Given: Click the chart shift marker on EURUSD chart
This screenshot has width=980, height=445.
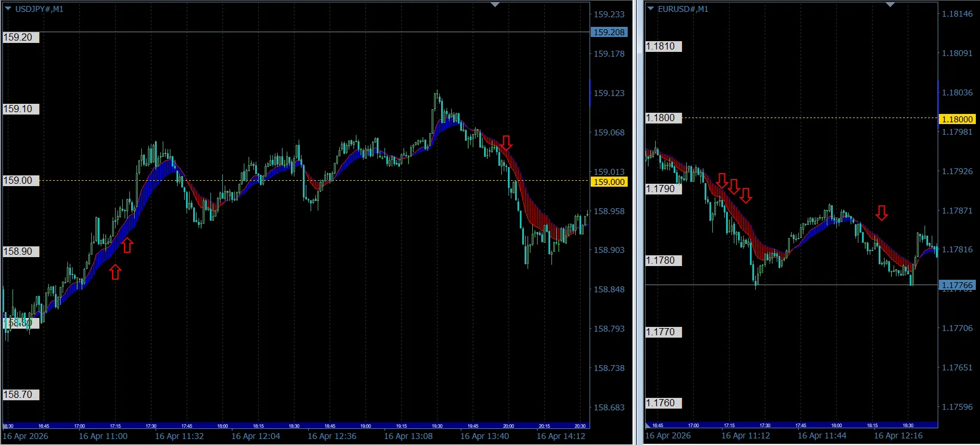Looking at the screenshot, I should pos(890,5).
